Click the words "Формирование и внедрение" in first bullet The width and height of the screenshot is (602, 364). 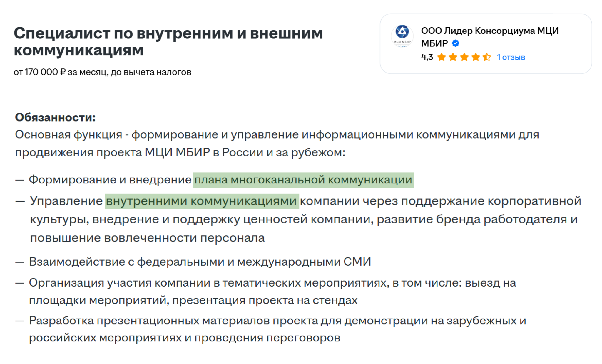tap(110, 180)
